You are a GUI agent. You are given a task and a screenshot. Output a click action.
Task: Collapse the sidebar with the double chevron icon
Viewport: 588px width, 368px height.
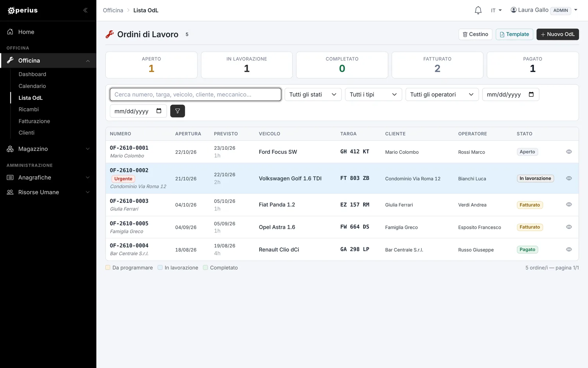click(85, 10)
